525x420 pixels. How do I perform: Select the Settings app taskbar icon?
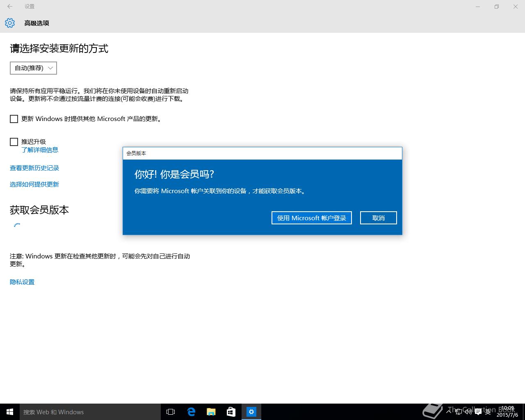[x=251, y=412]
